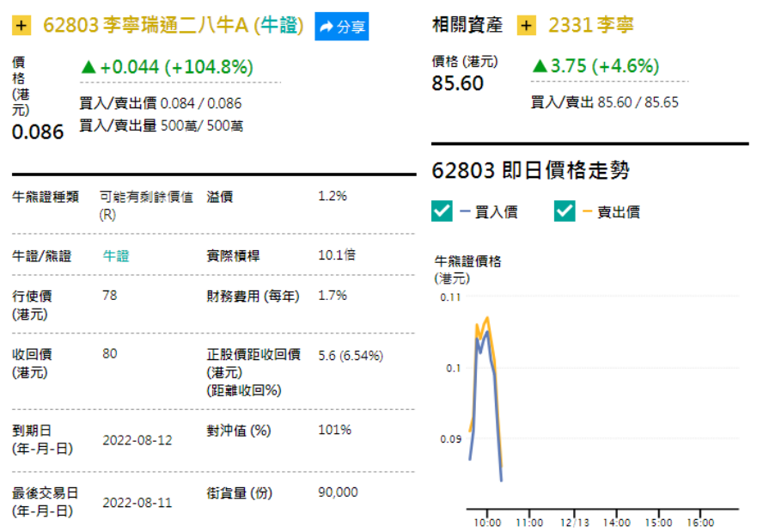Open the 62803 李寧瑞通二八牛A title link
Viewport: 757px width, 532px height.
tap(174, 26)
